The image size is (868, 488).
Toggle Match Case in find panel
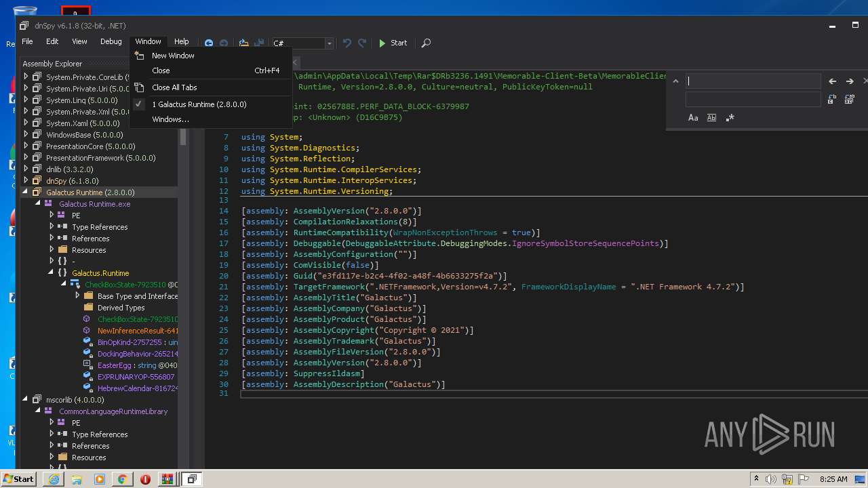point(693,117)
